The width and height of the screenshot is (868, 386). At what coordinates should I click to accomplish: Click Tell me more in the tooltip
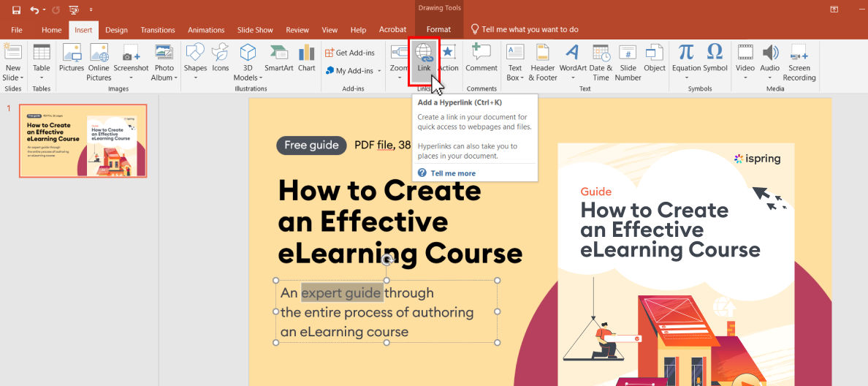(453, 173)
